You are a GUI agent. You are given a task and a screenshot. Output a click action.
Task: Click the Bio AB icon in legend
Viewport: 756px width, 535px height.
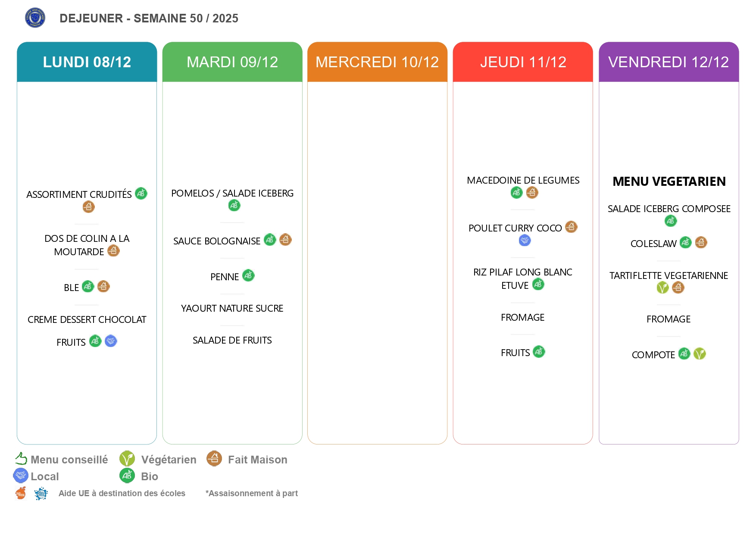127,476
